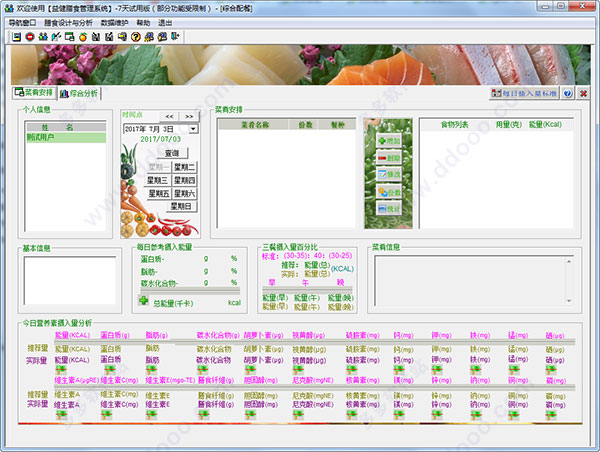Screen dimensions: 600x452
Task: Click the chart icon under 镁(mg) column
Action: (x=399, y=415)
